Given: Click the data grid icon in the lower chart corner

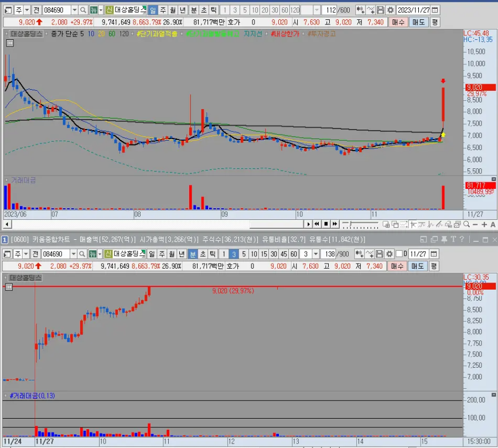Looking at the screenshot, I should (x=9, y=287).
